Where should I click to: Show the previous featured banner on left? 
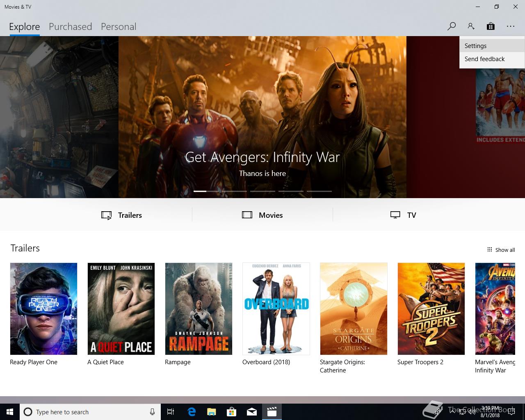tap(59, 117)
